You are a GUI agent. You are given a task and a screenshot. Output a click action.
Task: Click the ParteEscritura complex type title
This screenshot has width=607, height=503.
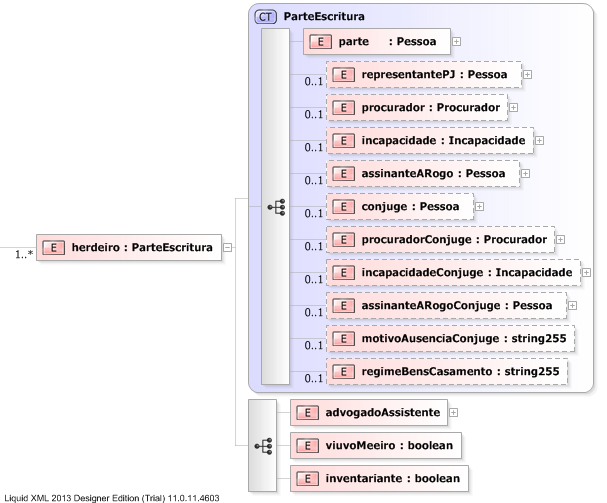[324, 17]
